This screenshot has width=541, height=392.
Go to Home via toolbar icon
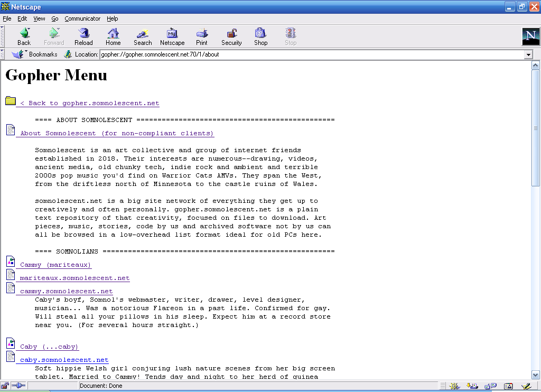coord(113,36)
